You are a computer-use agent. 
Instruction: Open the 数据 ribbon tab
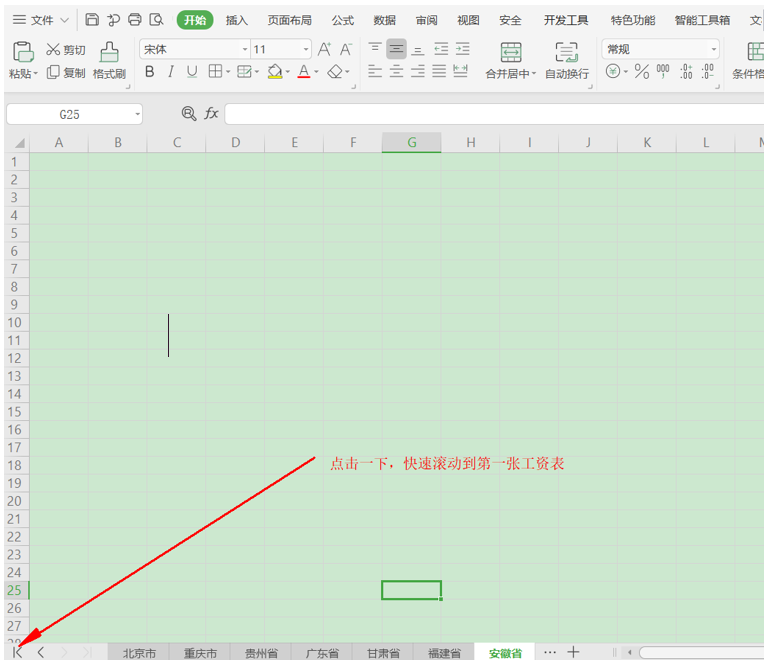tap(384, 20)
